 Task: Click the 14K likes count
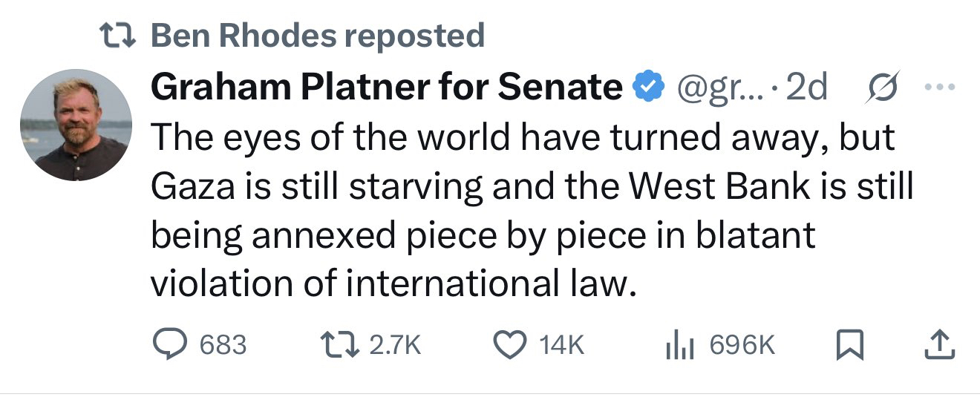click(561, 345)
